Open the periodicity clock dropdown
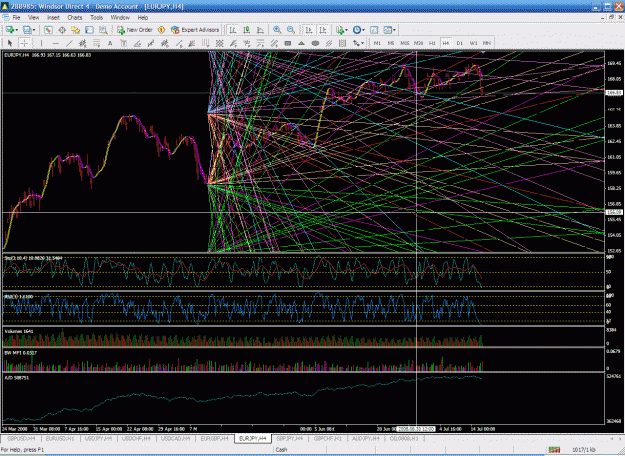This screenshot has height=456, width=625. [x=363, y=30]
